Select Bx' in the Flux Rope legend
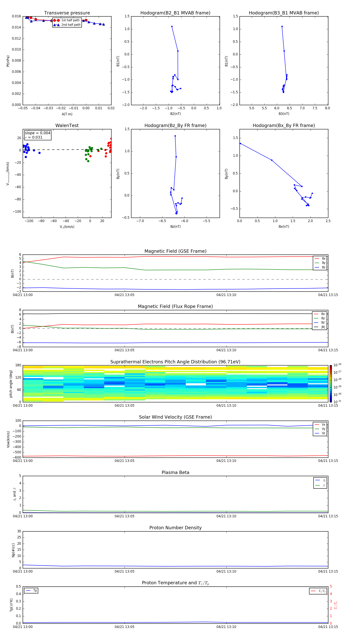This screenshot has width=351, height=644. pos(320,314)
